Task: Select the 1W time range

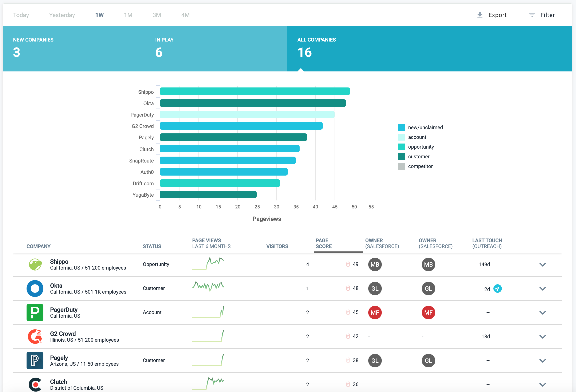Action: click(99, 15)
